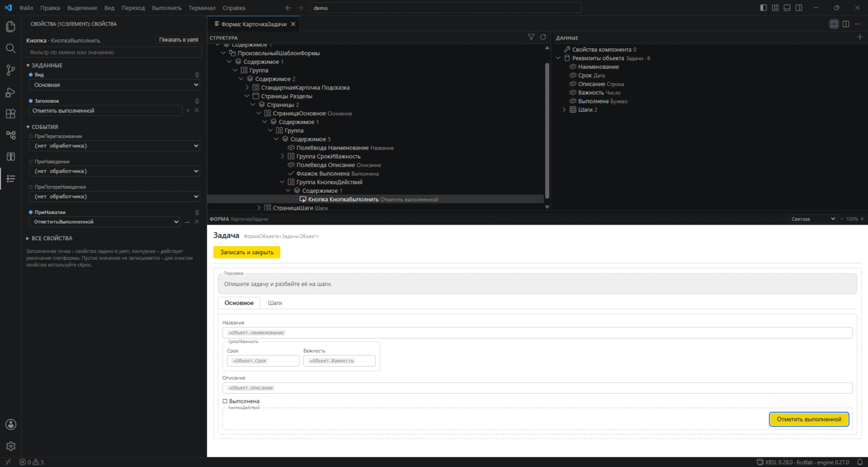
Task: Open Source Control view in activity bar
Action: point(11,70)
